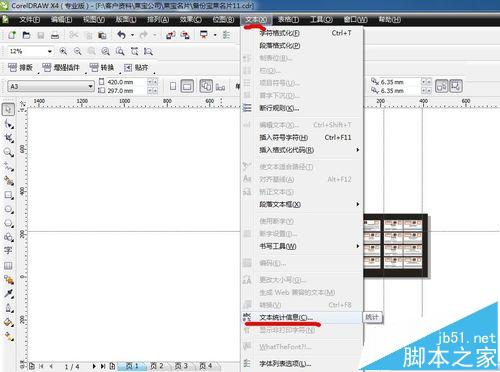
Task: Click the 贴齐 toolbar button
Action: 136,68
